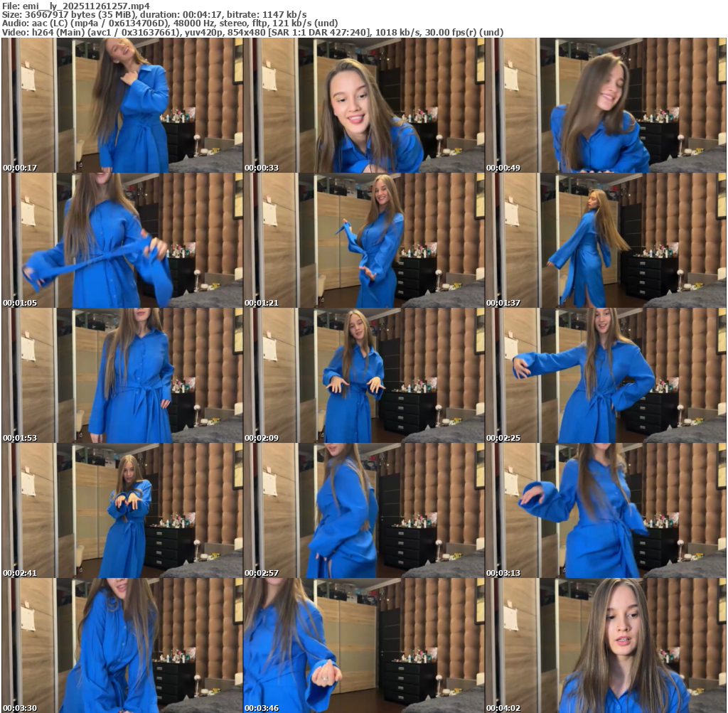This screenshot has width=728, height=713.
Task: Open the frame stamped 00:02:41
Action: click(x=122, y=510)
